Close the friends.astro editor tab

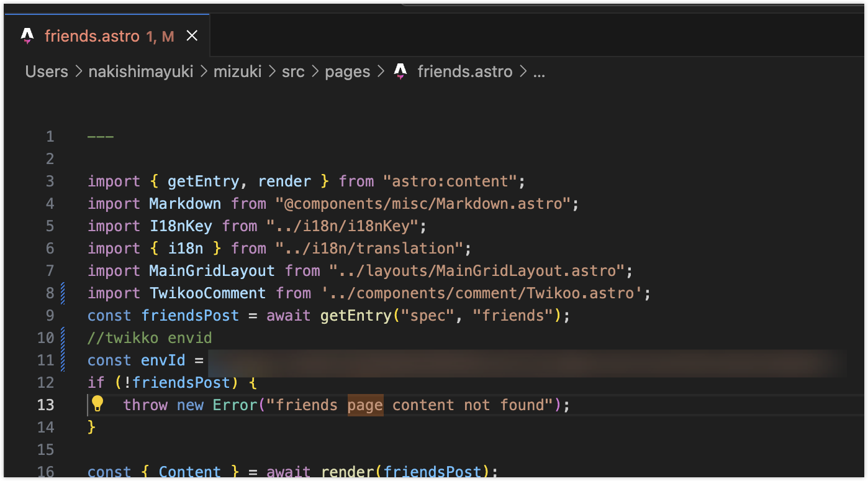pos(192,36)
